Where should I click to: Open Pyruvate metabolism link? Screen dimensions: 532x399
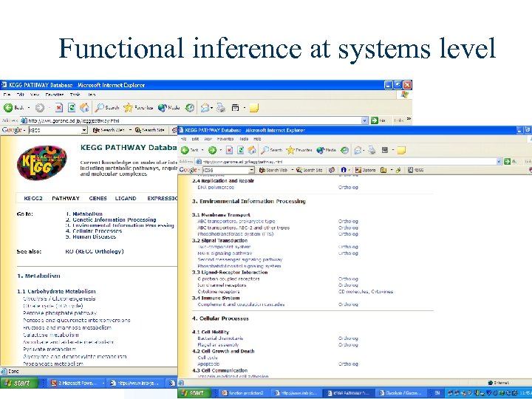50,349
